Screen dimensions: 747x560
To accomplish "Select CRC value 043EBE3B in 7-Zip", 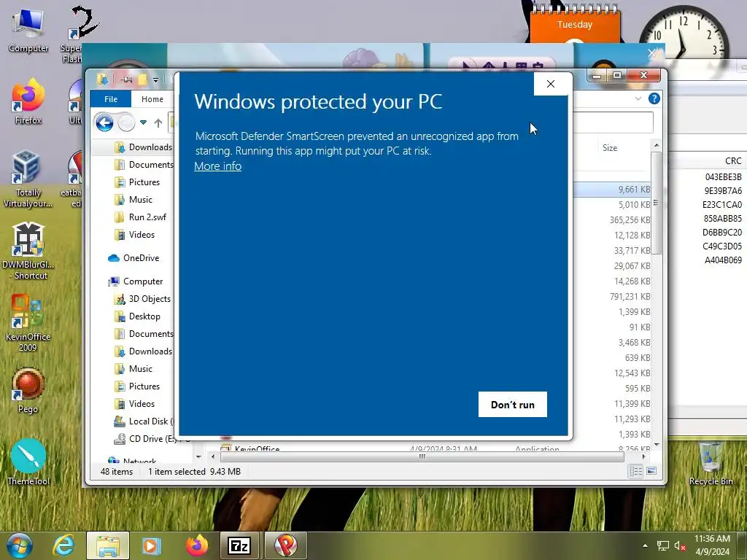I will pyautogui.click(x=723, y=177).
